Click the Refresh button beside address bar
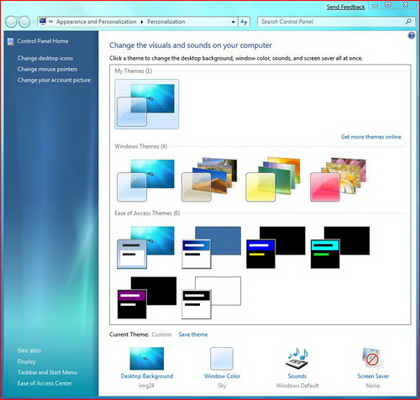This screenshot has width=420, height=400. (x=244, y=22)
